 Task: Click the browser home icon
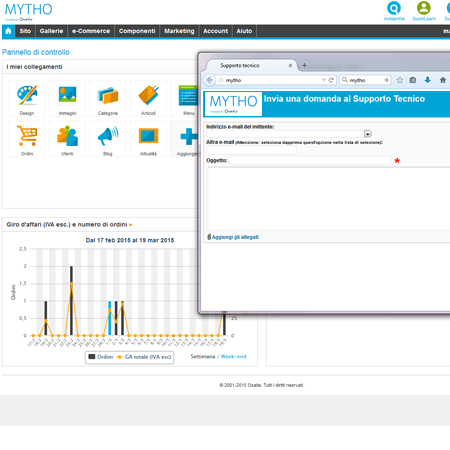click(443, 80)
